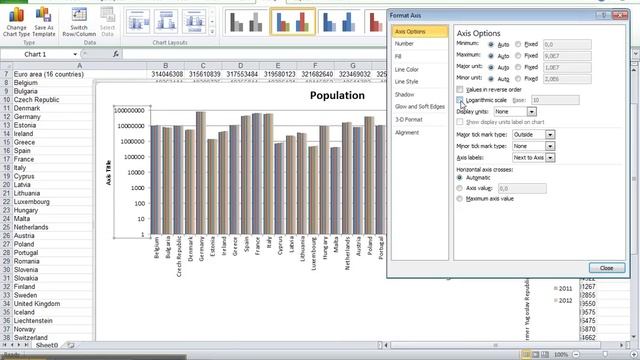Open the Alignment category
The width and height of the screenshot is (640, 360).
tap(407, 133)
